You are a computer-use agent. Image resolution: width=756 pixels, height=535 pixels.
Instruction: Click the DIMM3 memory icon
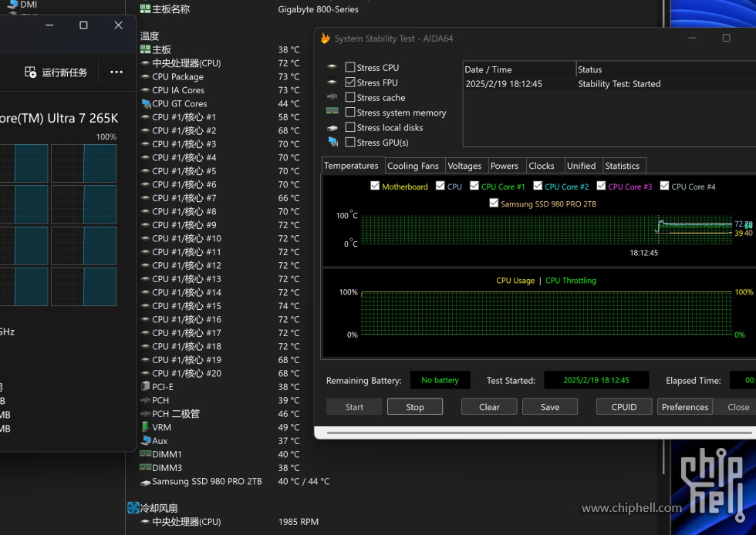click(x=145, y=467)
